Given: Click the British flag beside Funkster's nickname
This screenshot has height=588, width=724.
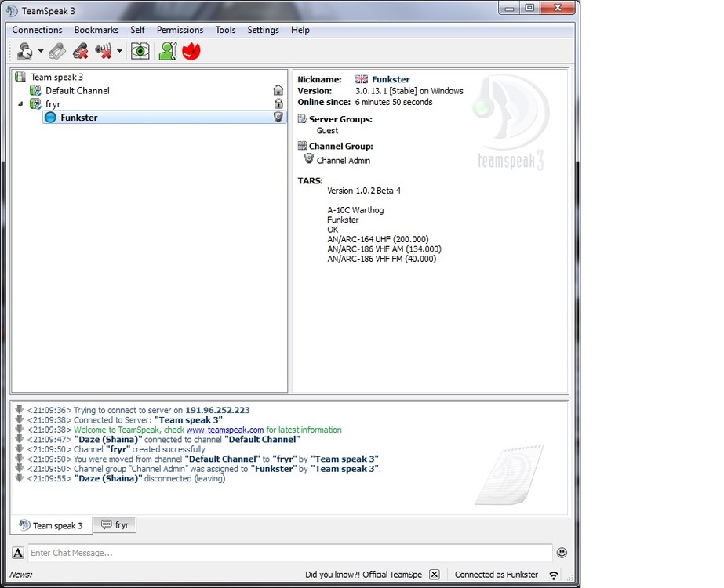Looking at the screenshot, I should coord(361,78).
